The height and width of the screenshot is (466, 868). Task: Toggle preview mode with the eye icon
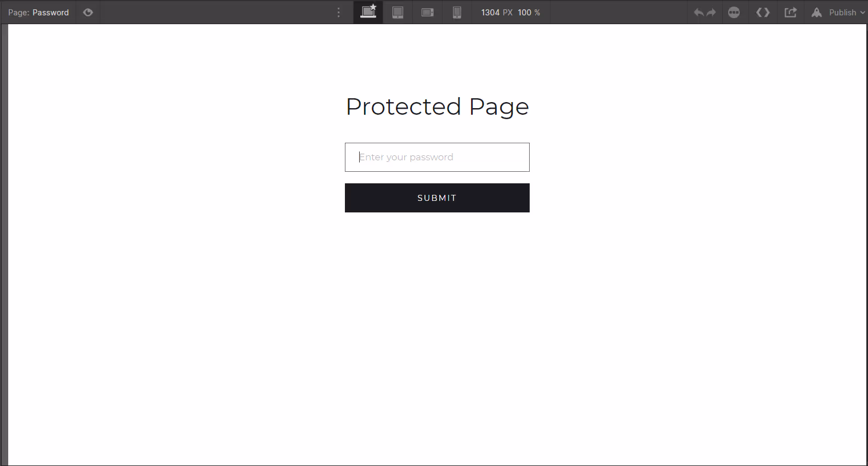tap(88, 13)
